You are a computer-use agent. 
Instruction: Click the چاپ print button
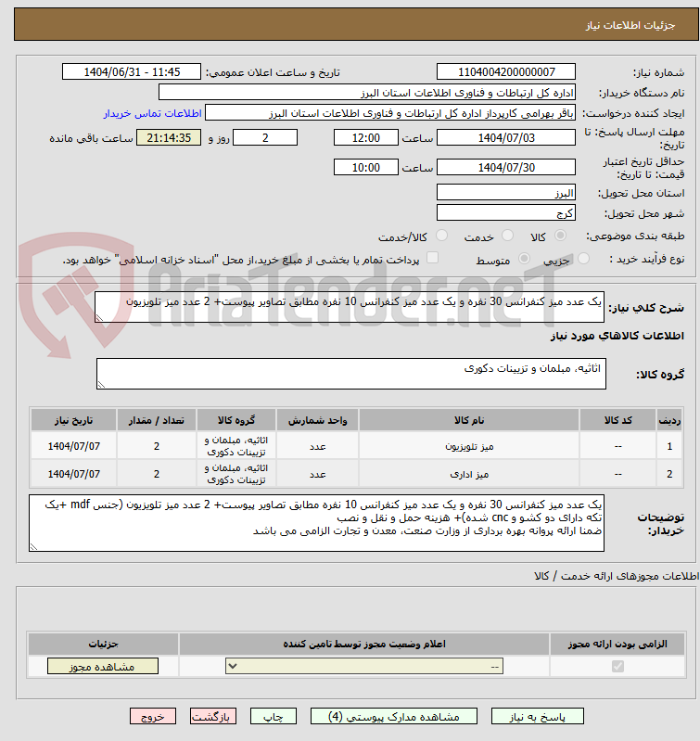[274, 717]
